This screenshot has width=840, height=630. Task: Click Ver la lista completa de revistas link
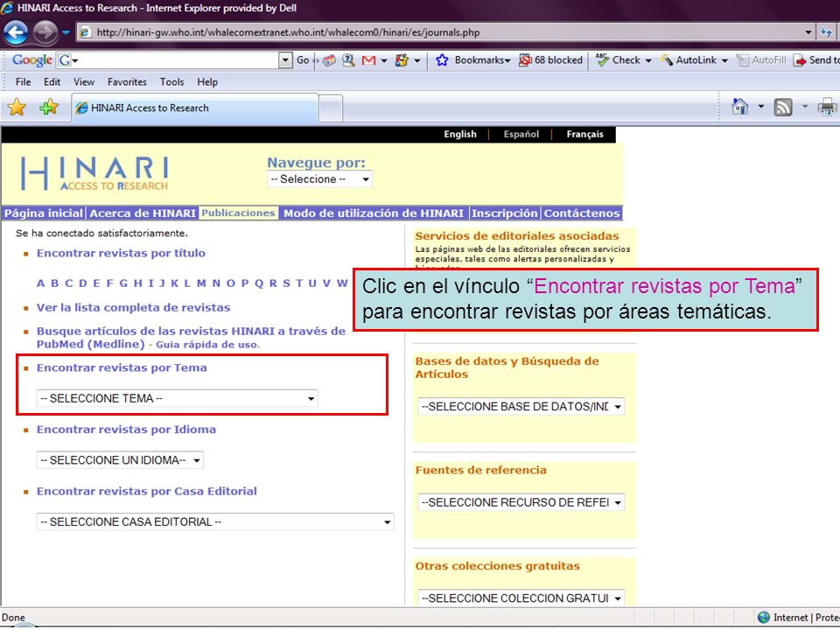tap(133, 307)
